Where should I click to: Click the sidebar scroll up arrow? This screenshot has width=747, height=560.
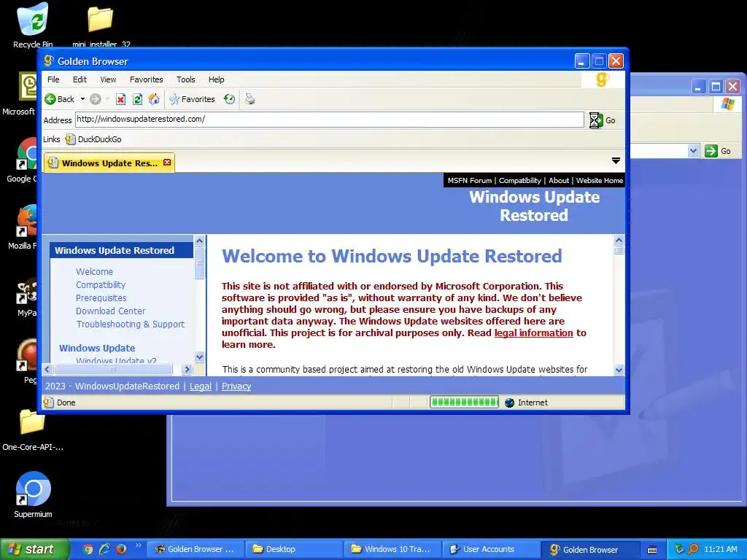coord(200,241)
